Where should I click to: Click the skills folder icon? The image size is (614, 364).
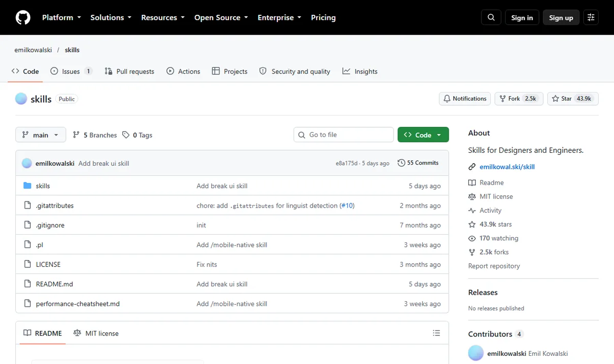tap(28, 186)
